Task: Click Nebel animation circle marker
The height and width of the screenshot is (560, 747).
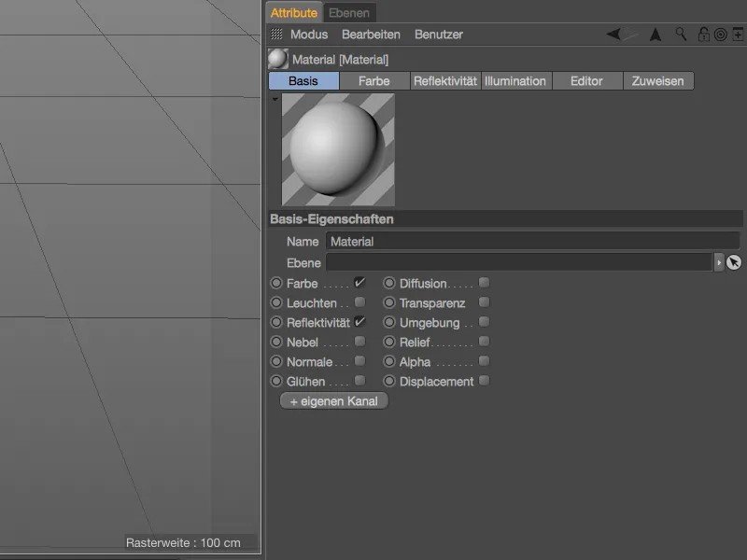Action: point(276,342)
